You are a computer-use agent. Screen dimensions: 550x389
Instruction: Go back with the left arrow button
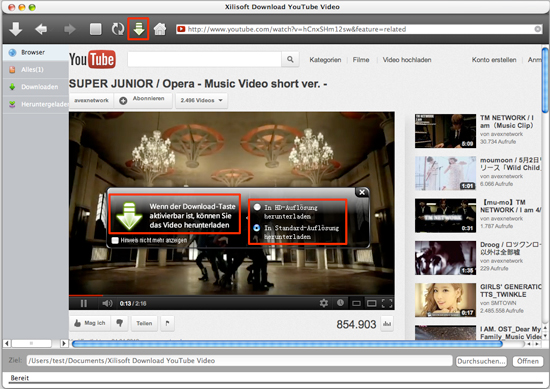41,29
